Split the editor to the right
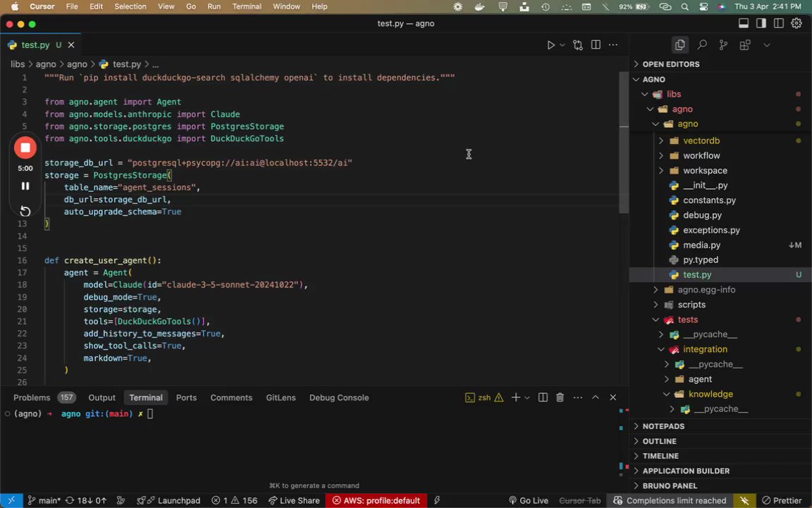The image size is (812, 508). [x=596, y=45]
